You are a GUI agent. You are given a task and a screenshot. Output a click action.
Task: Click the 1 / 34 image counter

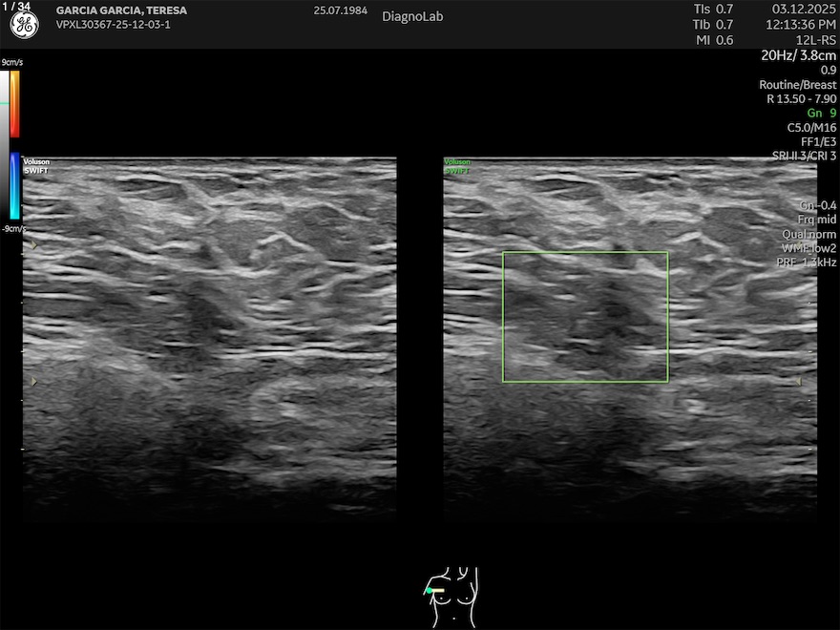point(16,7)
